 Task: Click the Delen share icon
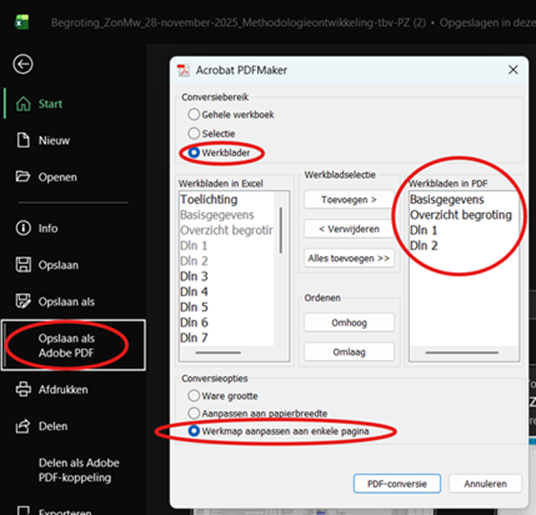pyautogui.click(x=23, y=426)
